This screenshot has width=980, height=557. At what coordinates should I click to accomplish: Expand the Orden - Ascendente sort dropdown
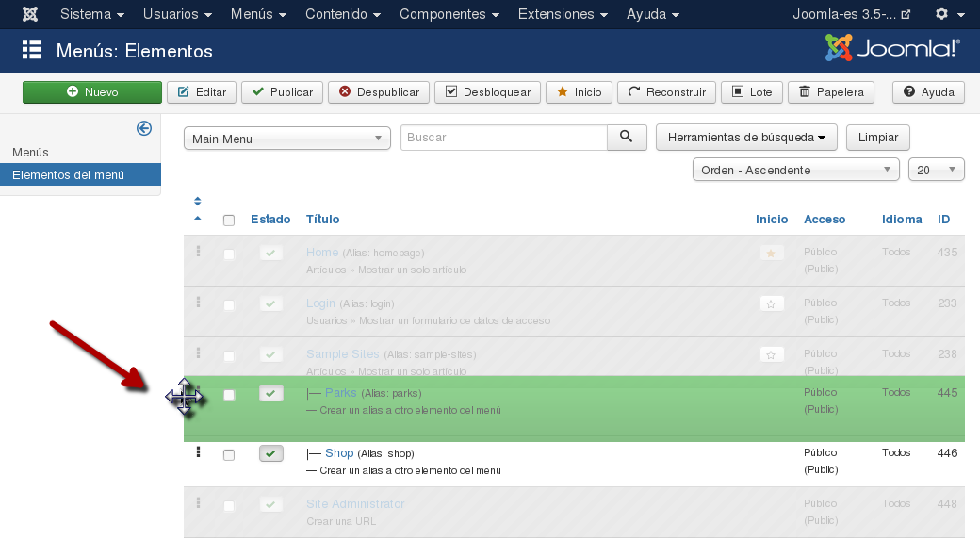click(795, 170)
